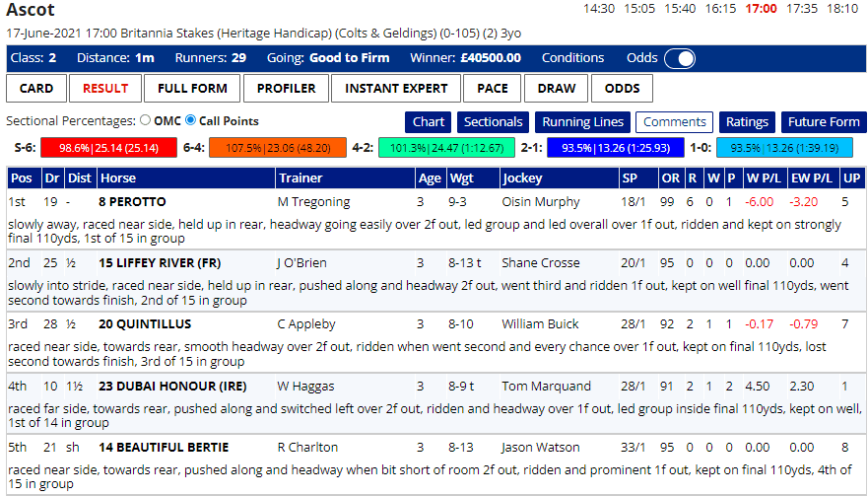868x496 pixels.
Task: Open the CARD tab
Action: coord(36,89)
